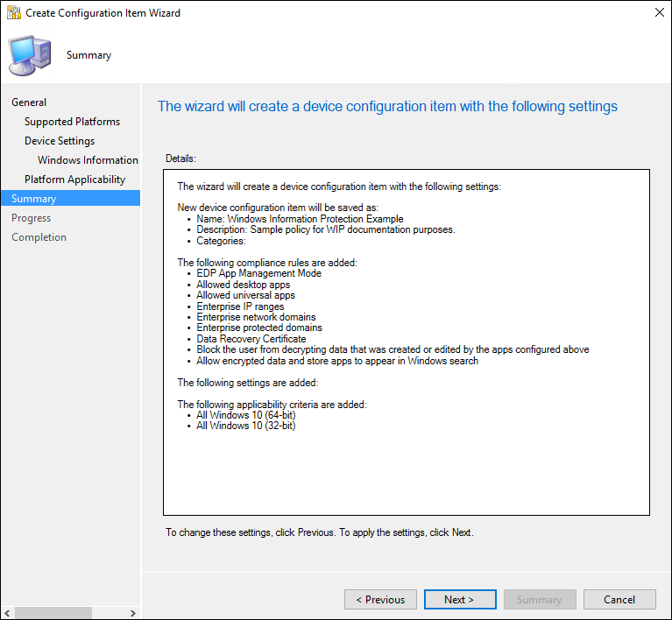Click 'Enterprise IP ranges' rule
The image size is (672, 620).
coord(240,306)
